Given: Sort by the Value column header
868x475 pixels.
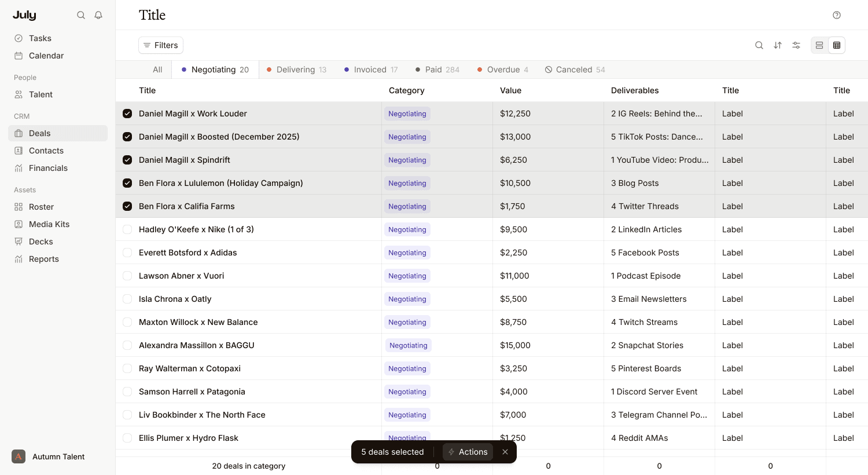Looking at the screenshot, I should (x=511, y=90).
